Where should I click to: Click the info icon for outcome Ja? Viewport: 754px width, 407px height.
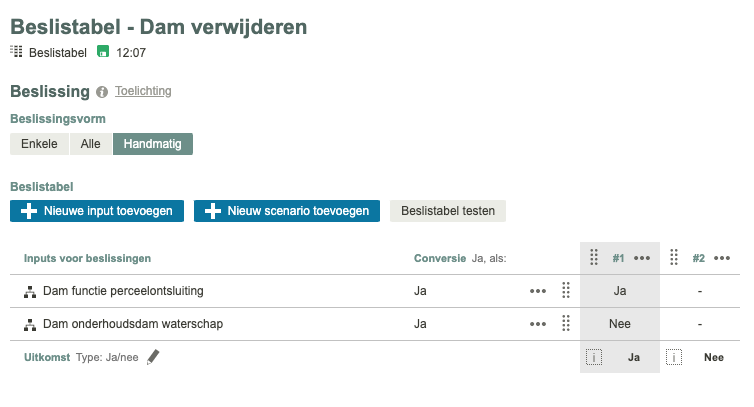(594, 357)
